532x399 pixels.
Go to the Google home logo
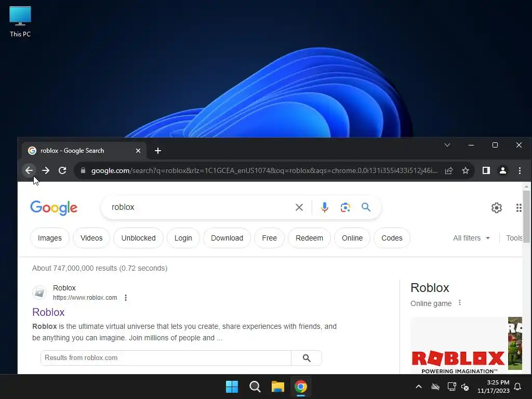point(54,208)
